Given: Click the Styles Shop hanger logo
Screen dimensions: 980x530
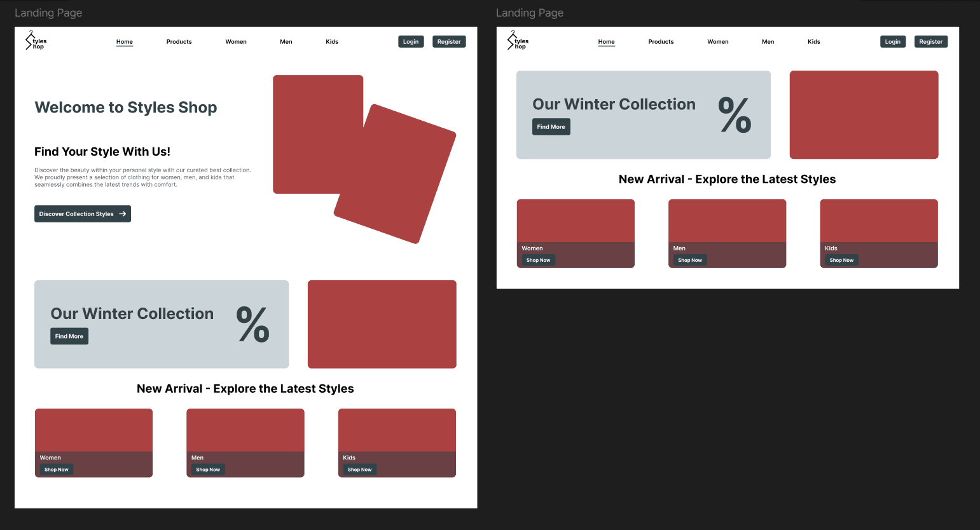Looking at the screenshot, I should tap(31, 39).
